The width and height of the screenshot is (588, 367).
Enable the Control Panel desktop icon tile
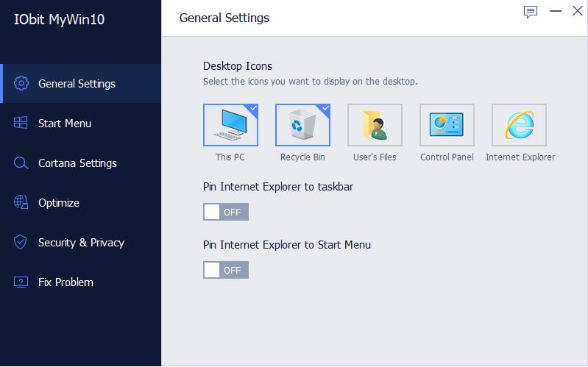click(x=447, y=125)
